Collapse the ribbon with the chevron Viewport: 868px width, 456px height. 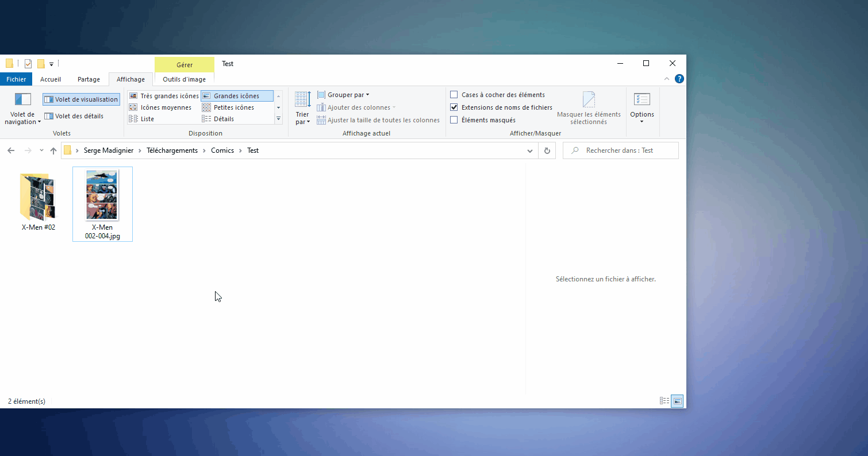click(667, 79)
